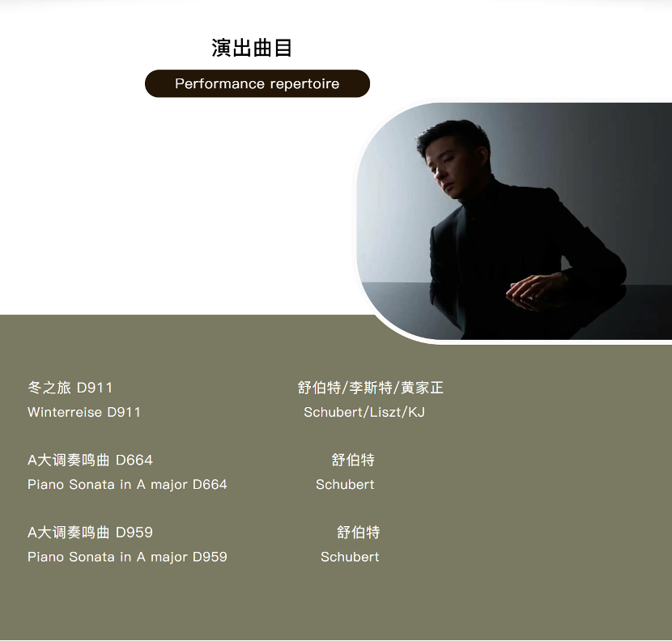Screen dimensions: 672x641
Task: Click Schubert beside the D664 sonata
Action: tap(345, 485)
